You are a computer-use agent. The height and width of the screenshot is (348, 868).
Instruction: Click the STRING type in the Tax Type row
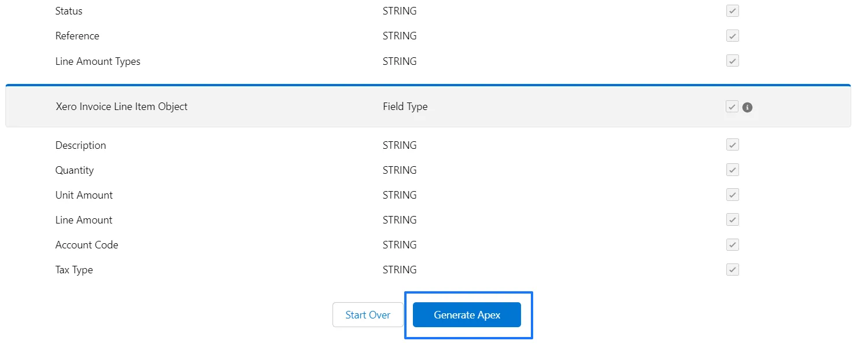(400, 270)
